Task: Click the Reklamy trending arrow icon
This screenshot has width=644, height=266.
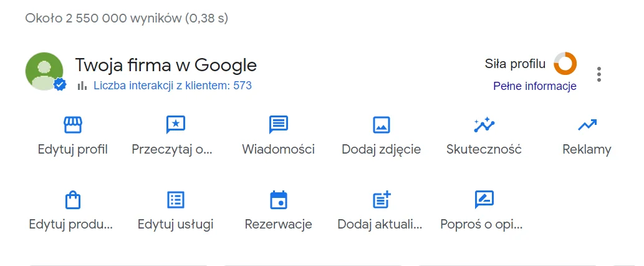Action: 587,125
